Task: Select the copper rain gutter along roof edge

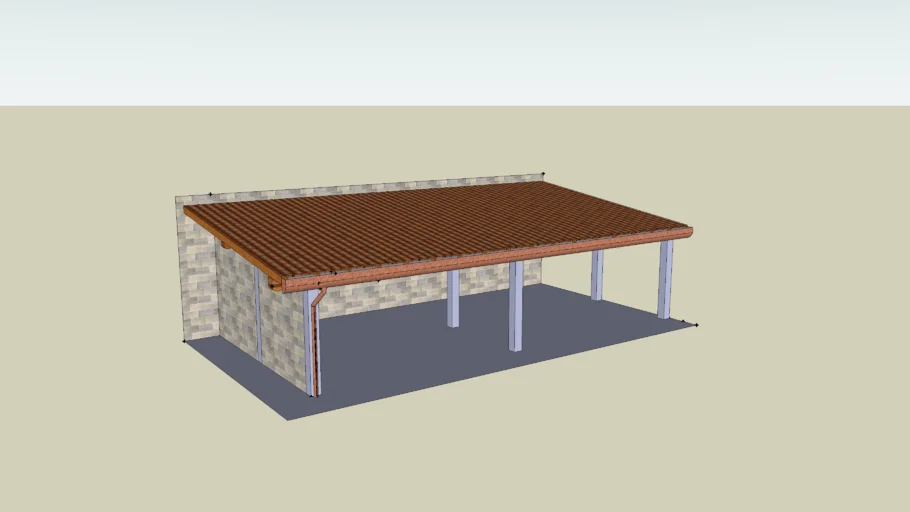Action: tap(488, 259)
